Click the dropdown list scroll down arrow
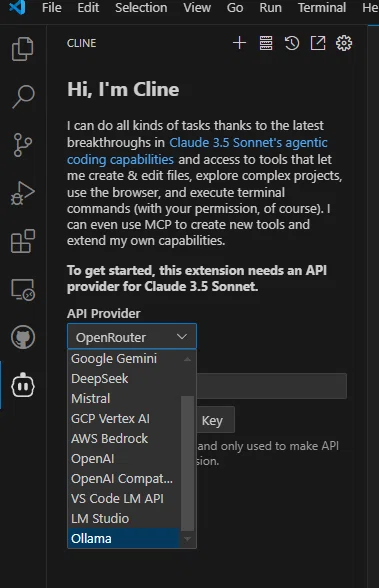This screenshot has height=588, width=379. (x=187, y=539)
